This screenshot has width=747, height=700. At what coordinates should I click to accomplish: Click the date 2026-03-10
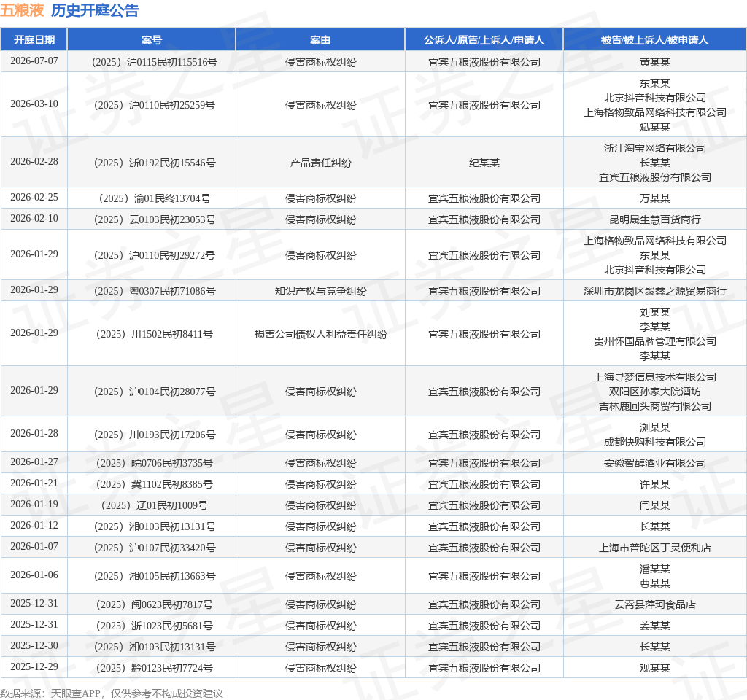coord(34,104)
